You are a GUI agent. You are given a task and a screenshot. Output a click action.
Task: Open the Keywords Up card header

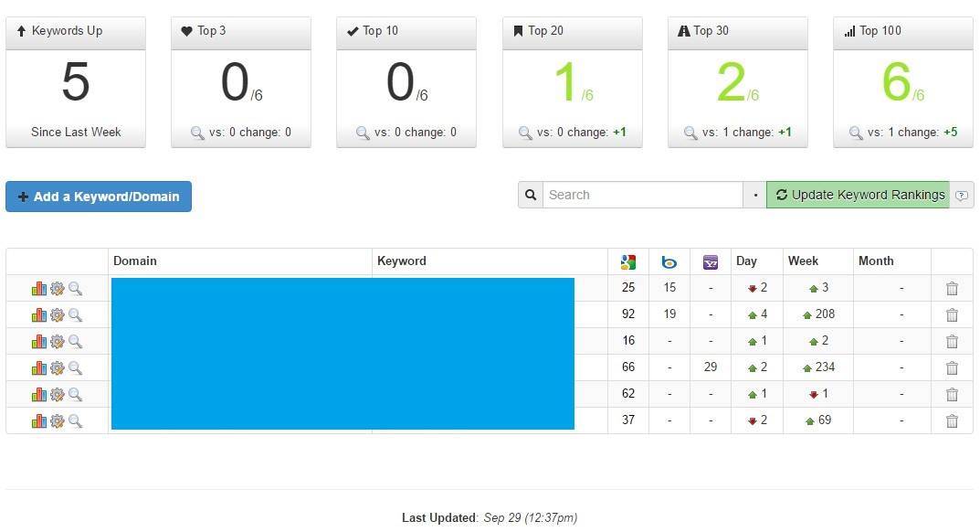point(76,33)
